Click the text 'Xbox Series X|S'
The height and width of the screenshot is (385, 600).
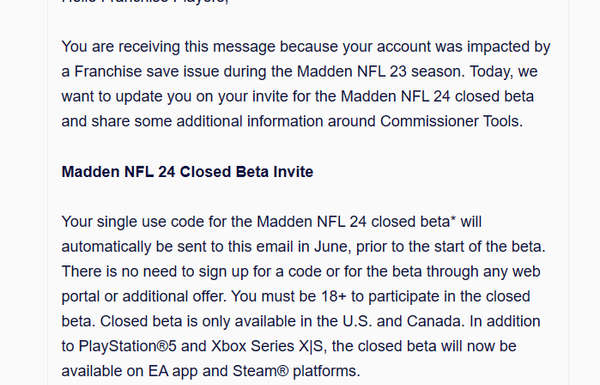267,346
